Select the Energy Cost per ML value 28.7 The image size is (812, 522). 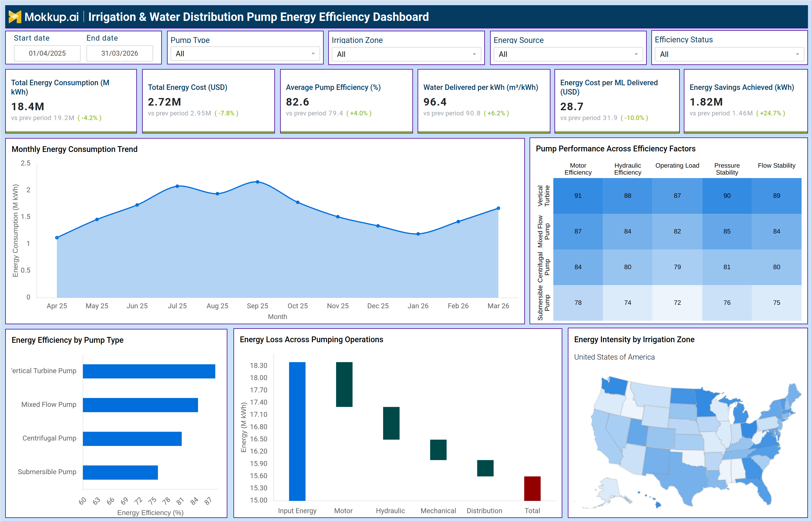(x=572, y=106)
